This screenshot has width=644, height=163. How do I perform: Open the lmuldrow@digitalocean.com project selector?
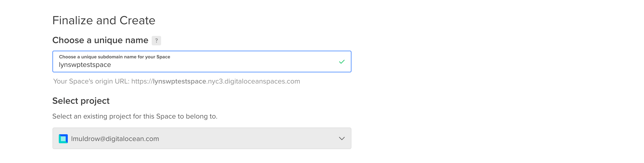[x=202, y=139]
